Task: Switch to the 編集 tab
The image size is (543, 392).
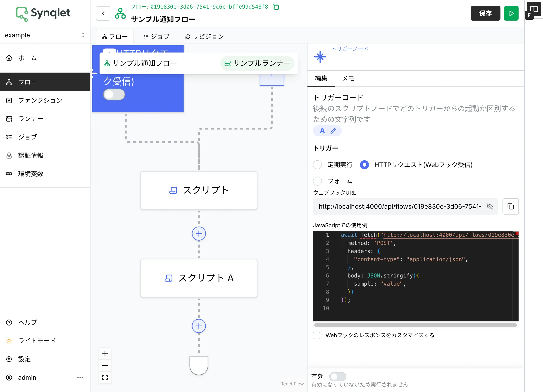Action: pyautogui.click(x=321, y=78)
